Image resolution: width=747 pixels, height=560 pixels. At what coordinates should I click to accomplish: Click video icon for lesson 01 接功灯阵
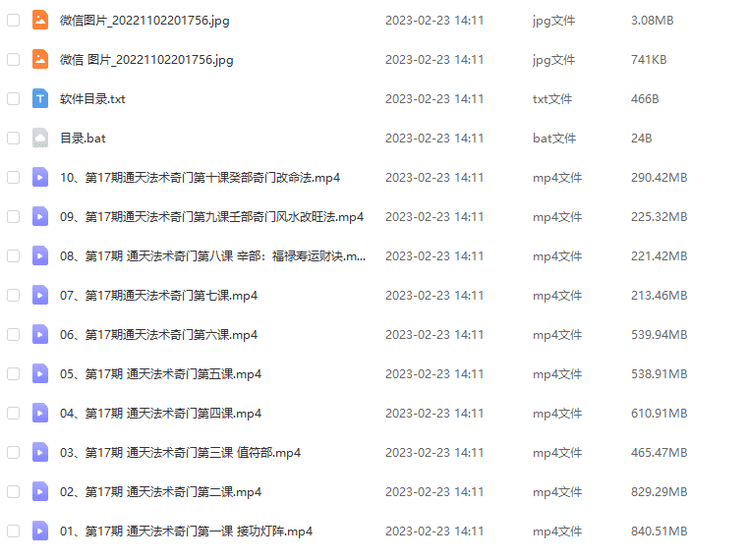[40, 531]
